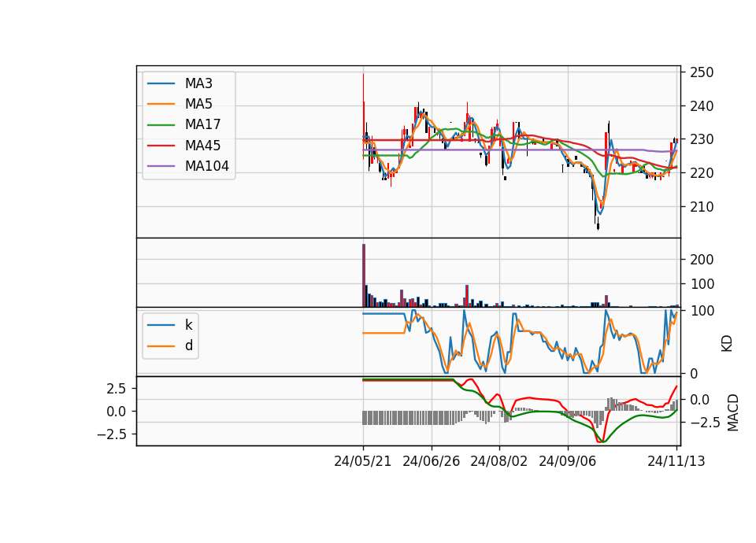756x543 pixels.
Task: Click the 210 price axis tick label
Action: (x=702, y=207)
